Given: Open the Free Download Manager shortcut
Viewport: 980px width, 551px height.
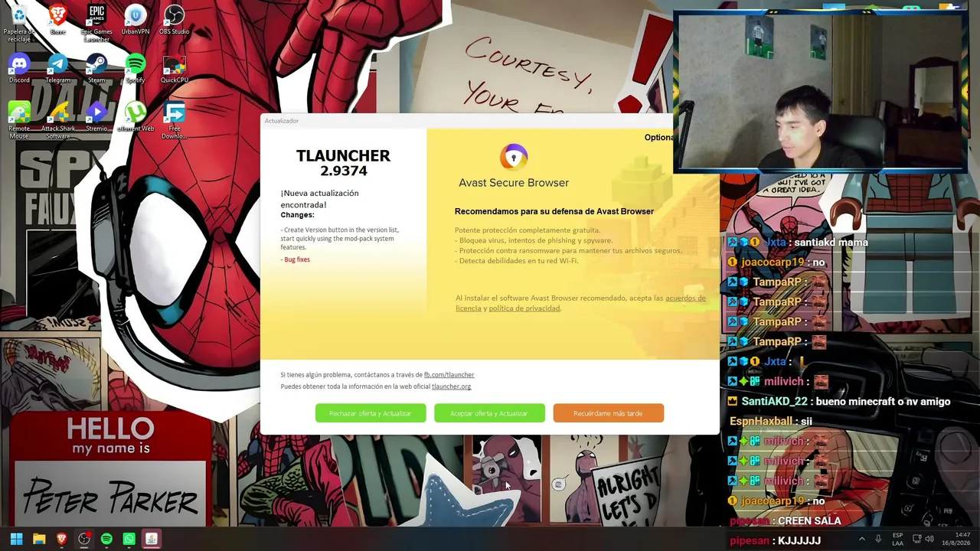Looking at the screenshot, I should click(x=174, y=120).
